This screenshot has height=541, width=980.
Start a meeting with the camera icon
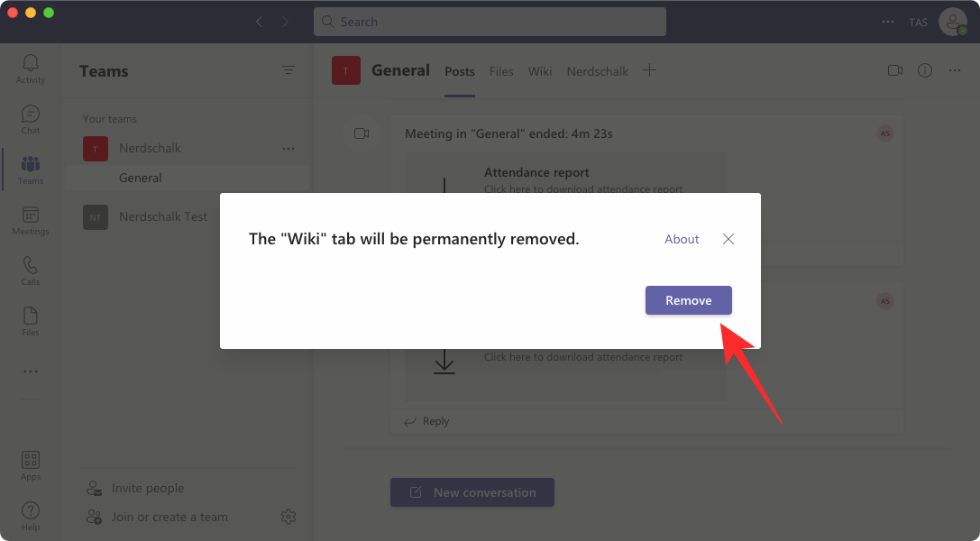[x=894, y=70]
